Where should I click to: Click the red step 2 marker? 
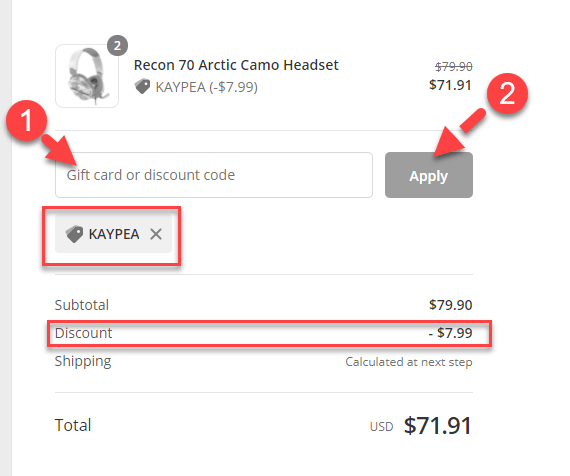[507, 93]
